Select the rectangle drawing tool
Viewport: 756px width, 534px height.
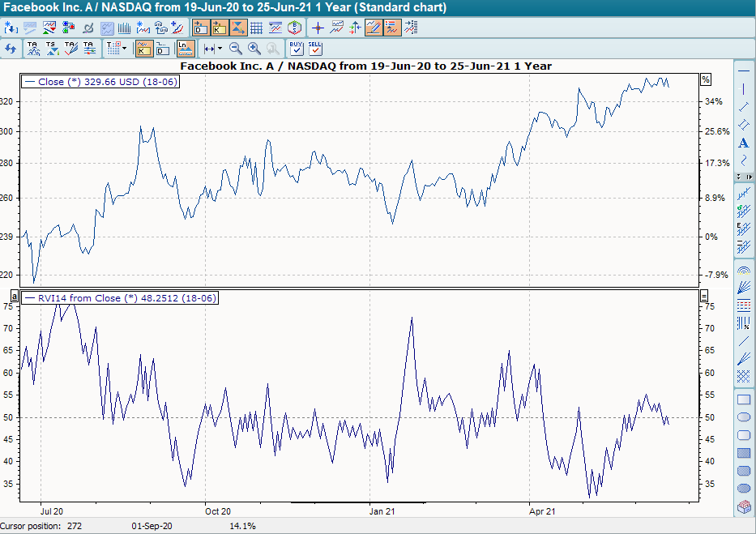pos(743,400)
